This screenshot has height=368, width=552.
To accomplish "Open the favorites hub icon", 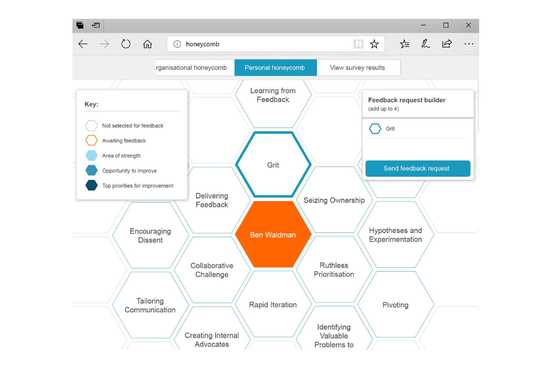I will click(x=404, y=44).
